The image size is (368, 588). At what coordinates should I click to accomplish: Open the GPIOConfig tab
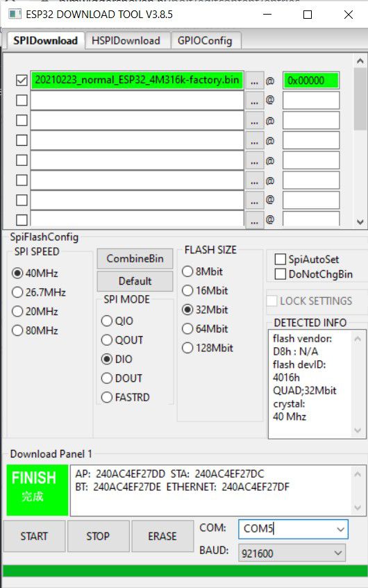tap(205, 40)
